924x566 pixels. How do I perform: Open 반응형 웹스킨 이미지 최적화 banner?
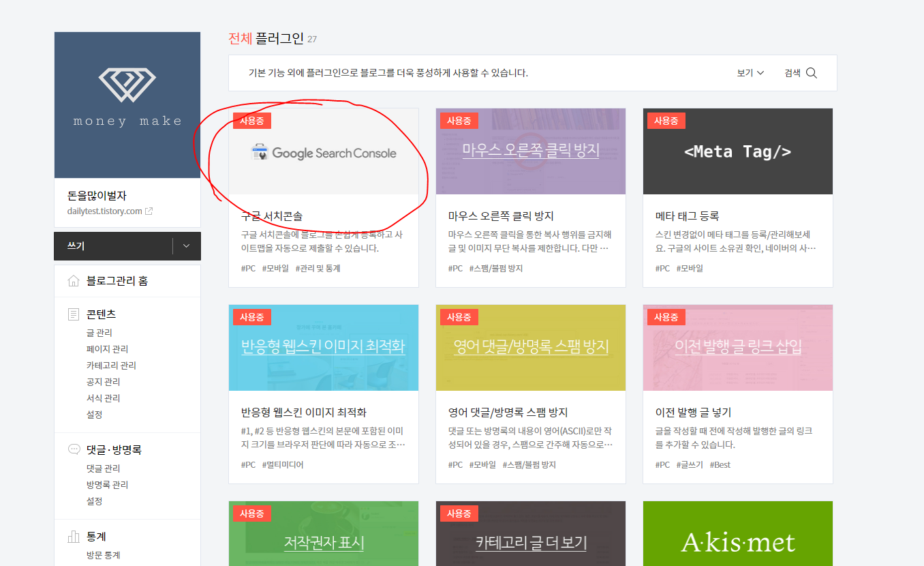[324, 348]
